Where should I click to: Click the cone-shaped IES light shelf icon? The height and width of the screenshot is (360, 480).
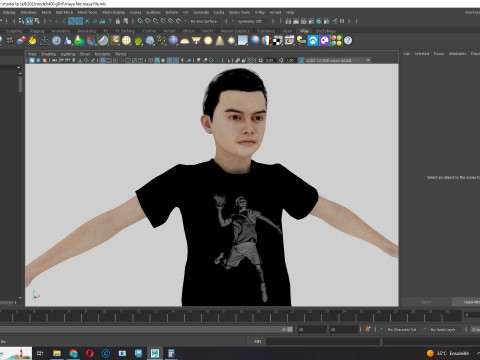[220, 41]
